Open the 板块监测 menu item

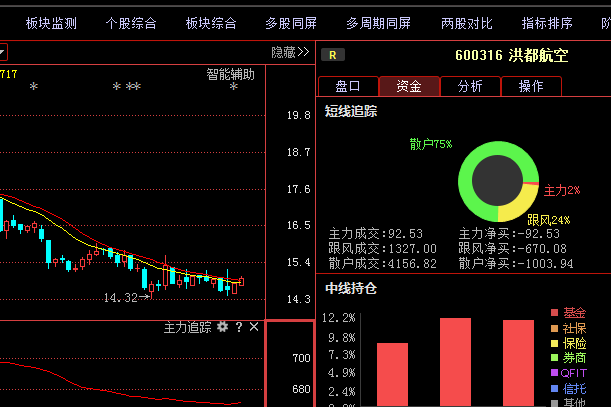[x=51, y=23]
